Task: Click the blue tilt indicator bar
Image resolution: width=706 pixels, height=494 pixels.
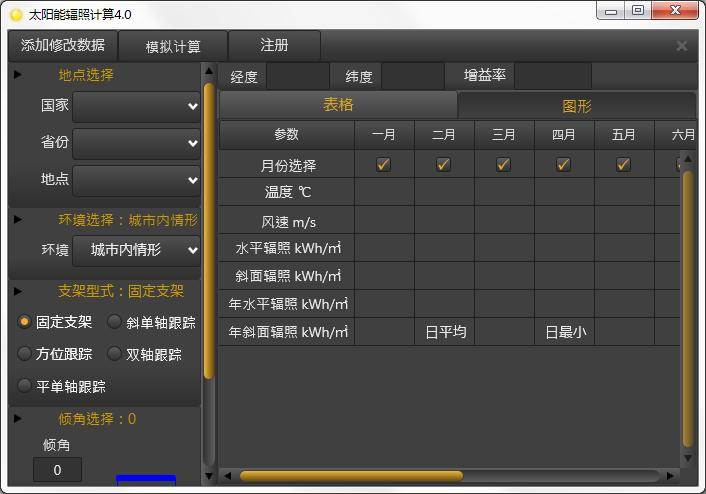Action: 145,480
